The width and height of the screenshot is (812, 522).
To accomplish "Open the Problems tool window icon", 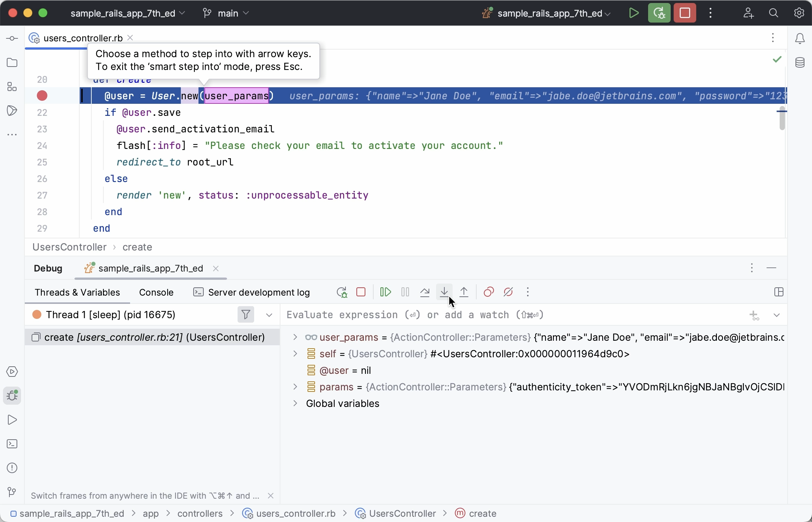I will (x=12, y=468).
